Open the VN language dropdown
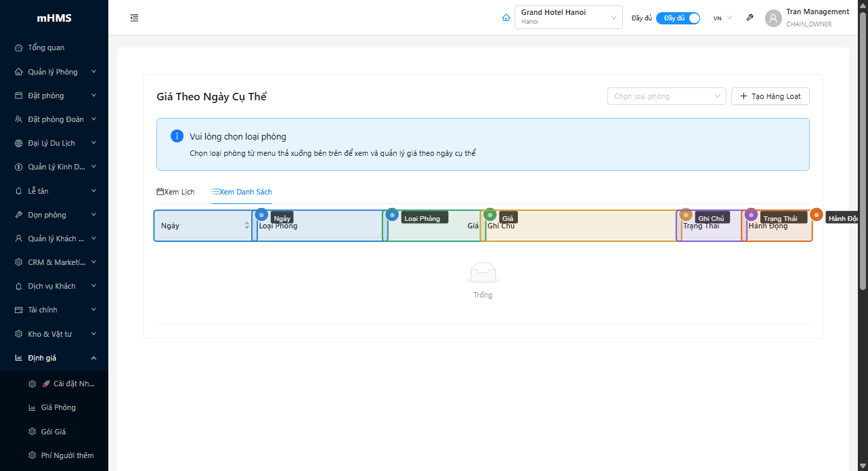The width and height of the screenshot is (868, 471). (722, 18)
